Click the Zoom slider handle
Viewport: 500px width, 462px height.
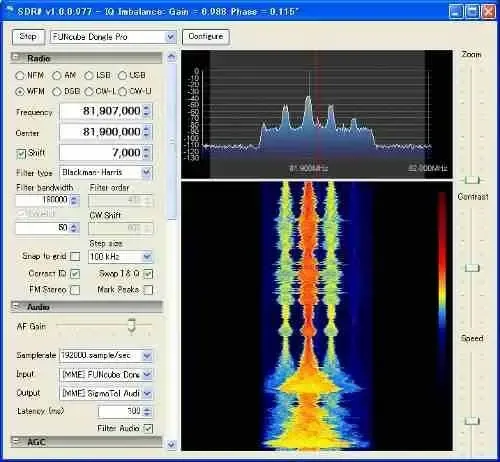click(x=472, y=180)
